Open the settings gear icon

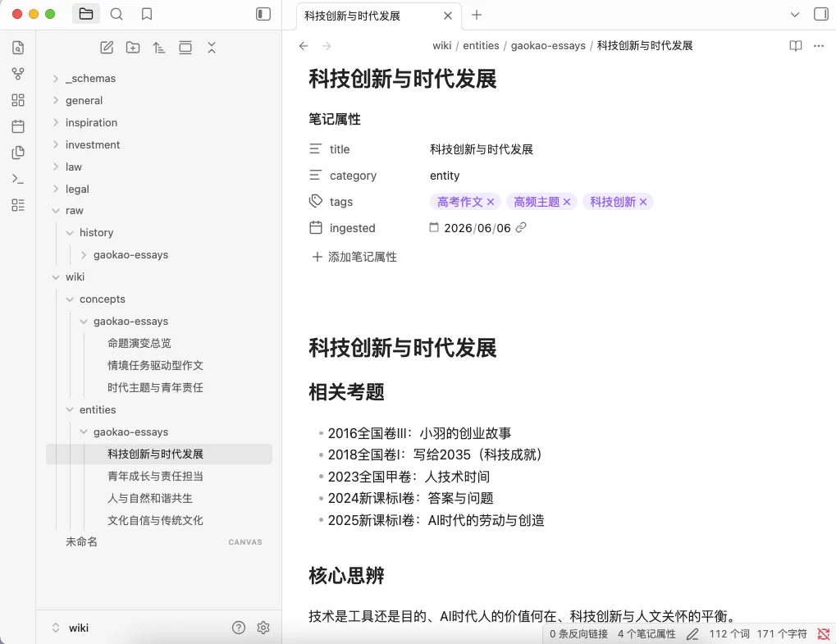pos(263,628)
